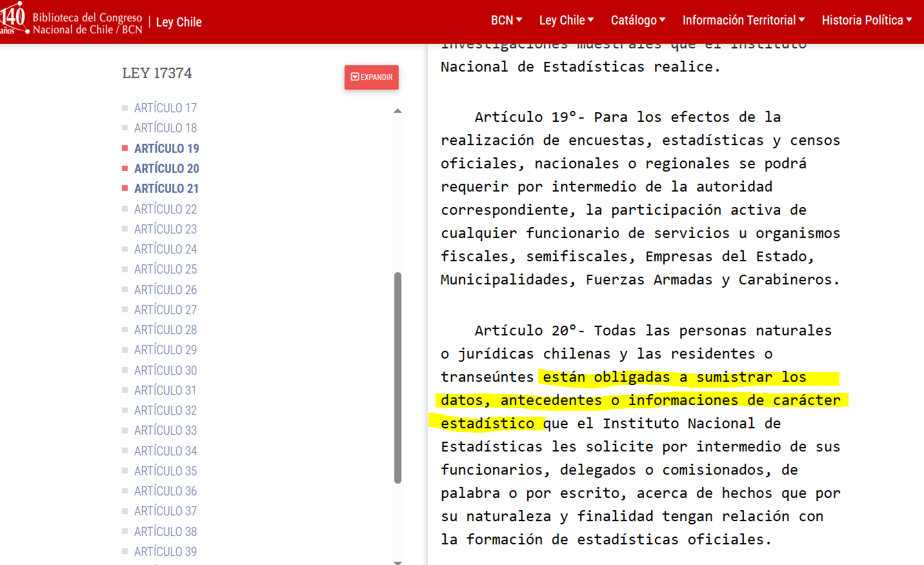Click the 'Artículo 20°-' paragraph heading

point(530,331)
